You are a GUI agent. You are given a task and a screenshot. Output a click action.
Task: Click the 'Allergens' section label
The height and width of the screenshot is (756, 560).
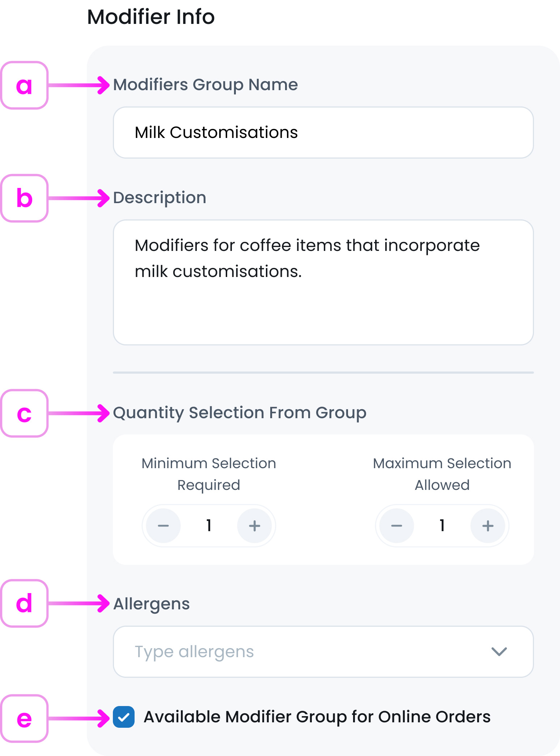coord(151,604)
